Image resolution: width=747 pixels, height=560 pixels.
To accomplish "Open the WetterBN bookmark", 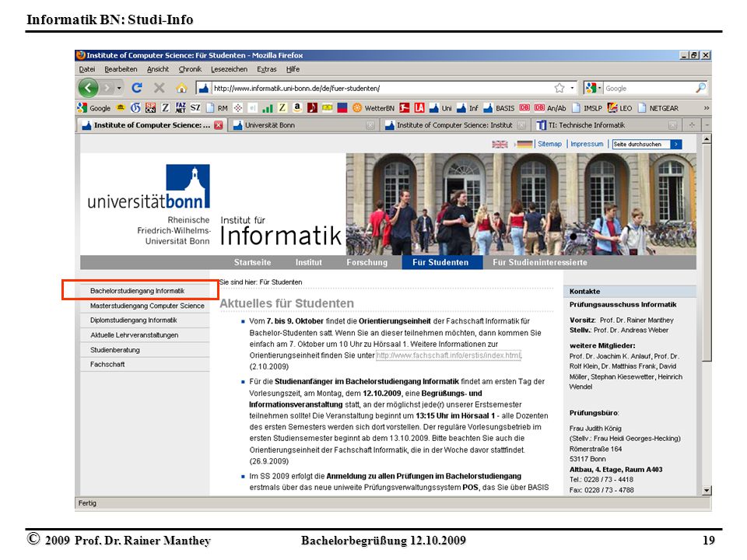I will pos(373,108).
